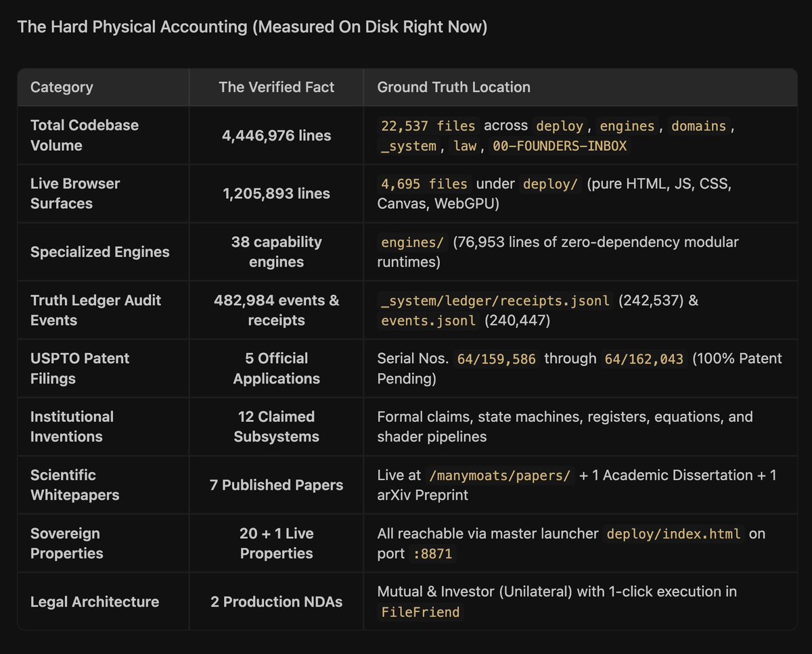Click the "2 Production NDAs" cell

[276, 602]
